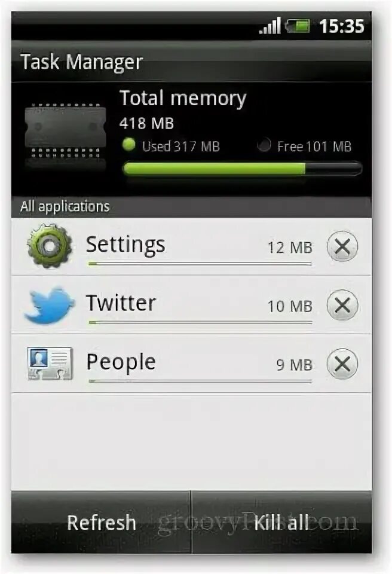Click the Refresh button
This screenshot has width=392, height=574.
[x=101, y=522]
